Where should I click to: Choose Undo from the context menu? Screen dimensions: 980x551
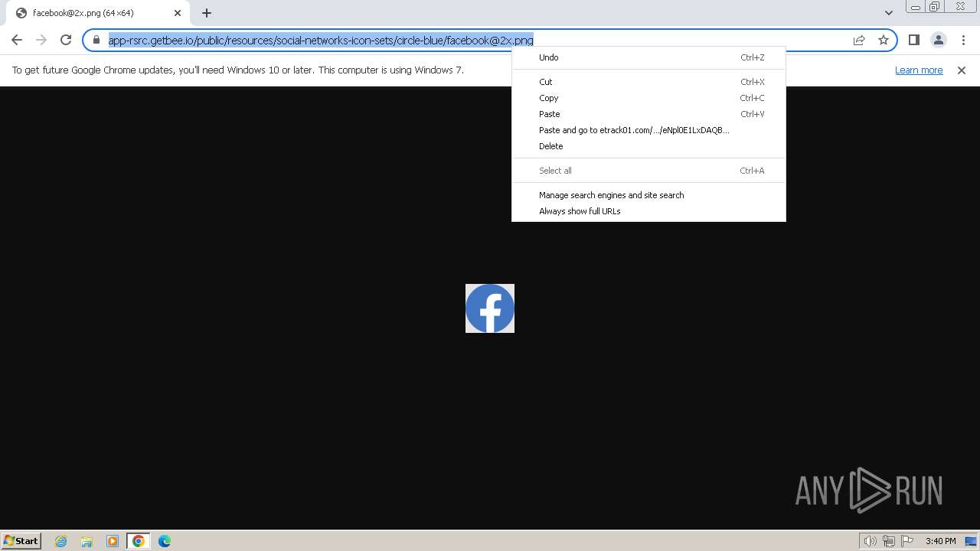coord(648,57)
